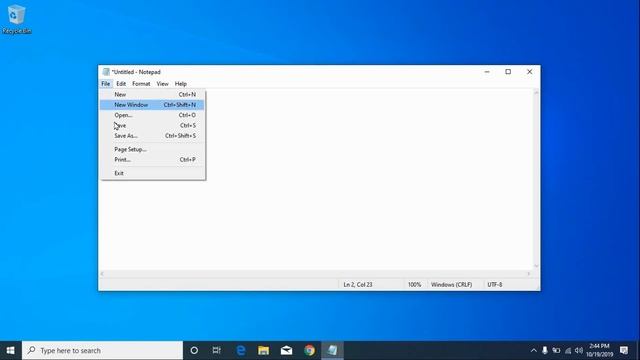Launch Google Chrome from the taskbar
This screenshot has width=640, height=360.
(x=309, y=350)
